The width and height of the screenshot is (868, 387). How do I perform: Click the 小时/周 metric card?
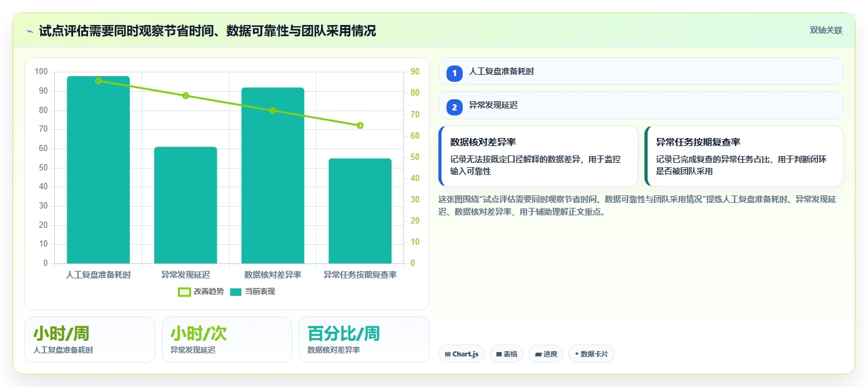click(90, 340)
